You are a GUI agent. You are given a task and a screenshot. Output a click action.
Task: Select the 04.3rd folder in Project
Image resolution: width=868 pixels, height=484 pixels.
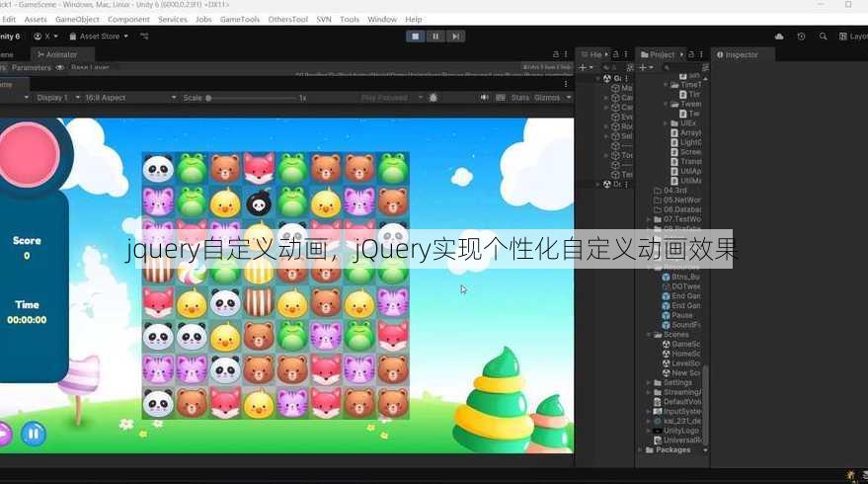(670, 191)
